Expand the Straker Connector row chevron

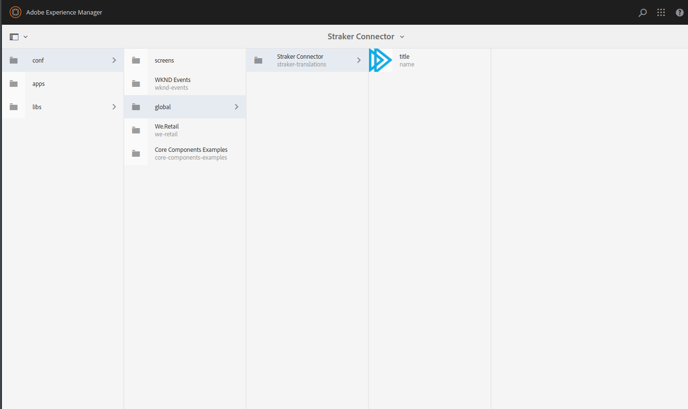(359, 60)
